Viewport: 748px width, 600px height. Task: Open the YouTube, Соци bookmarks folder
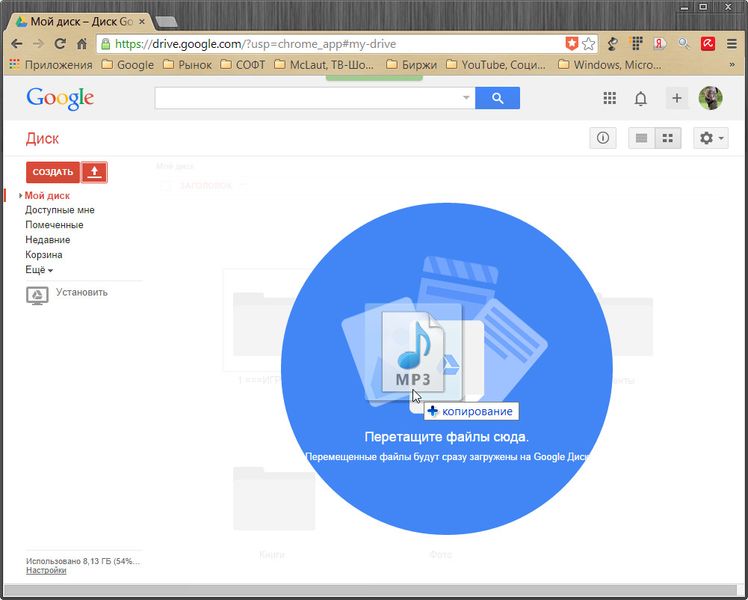(496, 64)
